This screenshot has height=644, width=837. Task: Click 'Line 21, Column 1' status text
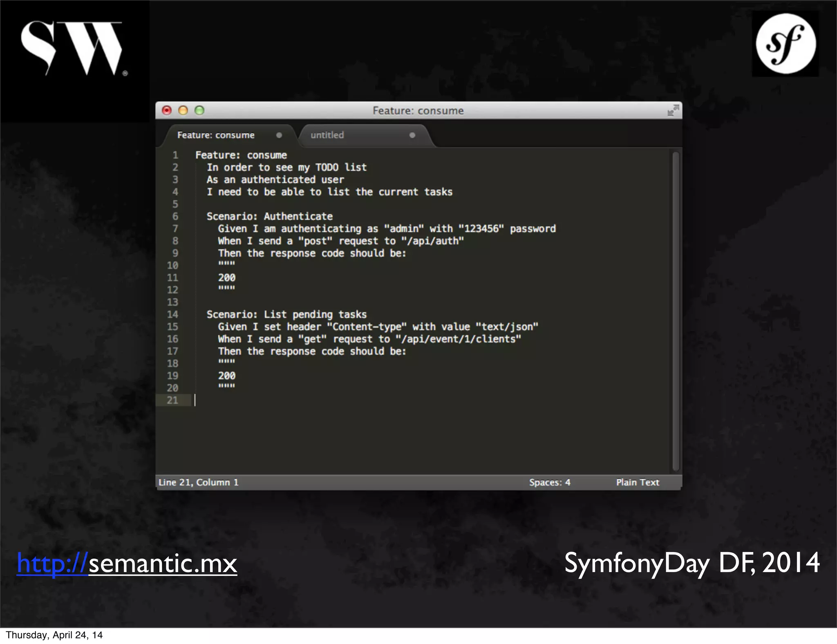199,482
